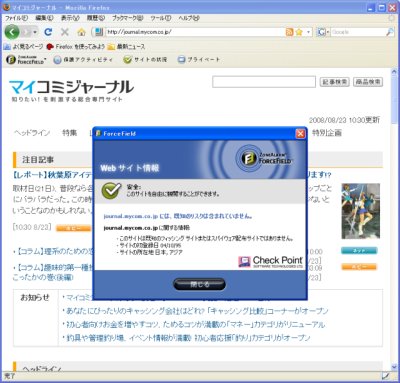Open the 最新ニュース bookmark folder
Image resolution: width=400 pixels, height=383 pixels.
coord(127,46)
